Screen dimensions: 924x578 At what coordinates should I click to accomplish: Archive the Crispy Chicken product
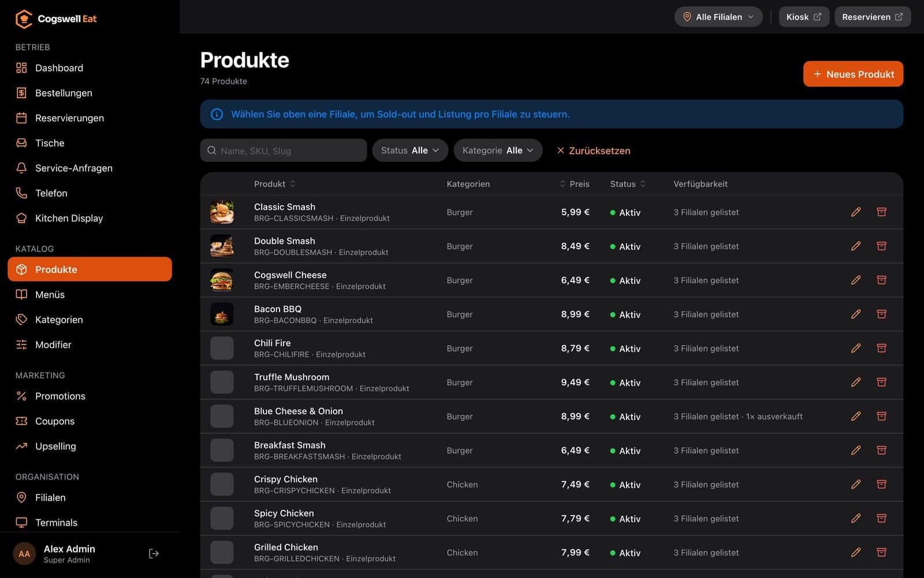[881, 484]
